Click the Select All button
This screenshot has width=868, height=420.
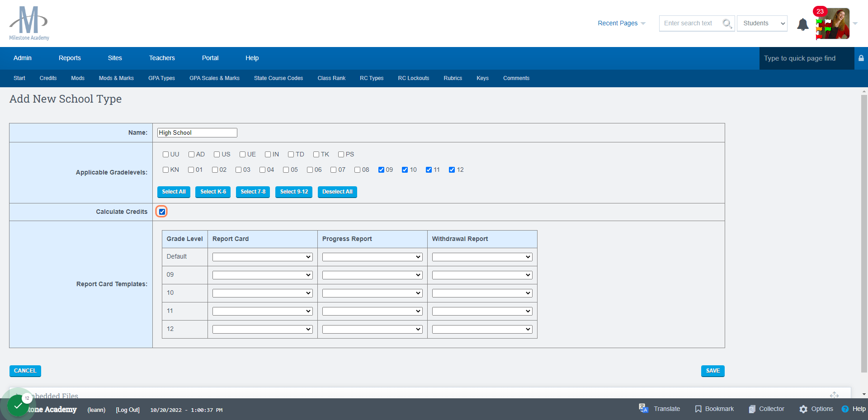pos(174,192)
